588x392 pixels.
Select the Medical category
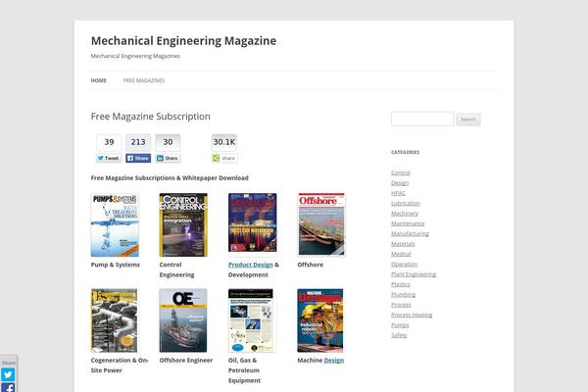(x=401, y=254)
